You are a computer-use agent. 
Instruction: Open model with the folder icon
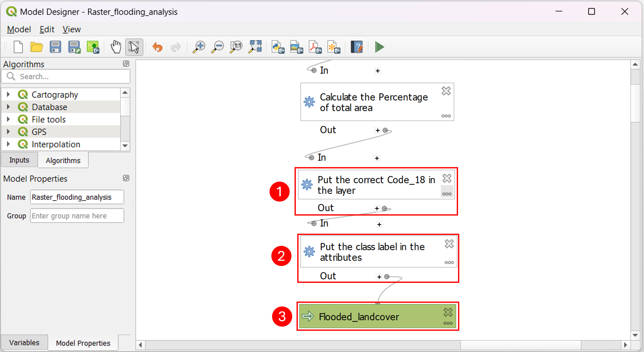coord(36,47)
